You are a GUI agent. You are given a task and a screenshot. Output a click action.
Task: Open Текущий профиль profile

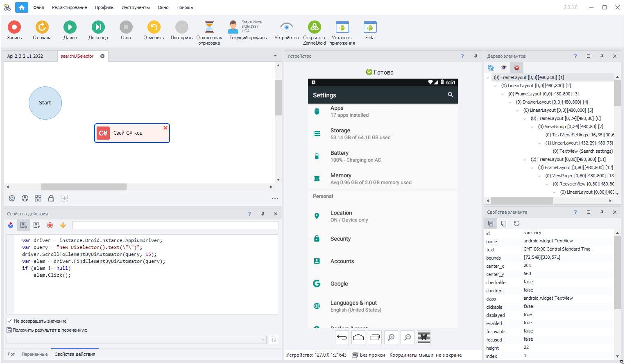(x=248, y=31)
